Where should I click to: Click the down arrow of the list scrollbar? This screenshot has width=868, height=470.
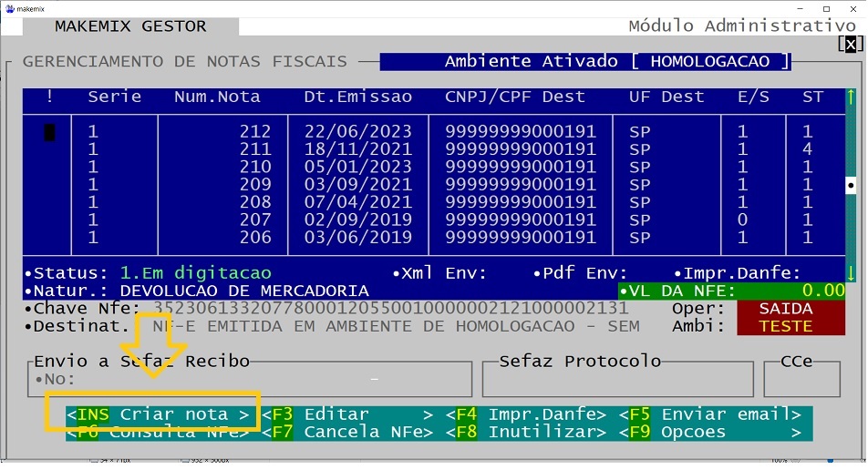851,272
